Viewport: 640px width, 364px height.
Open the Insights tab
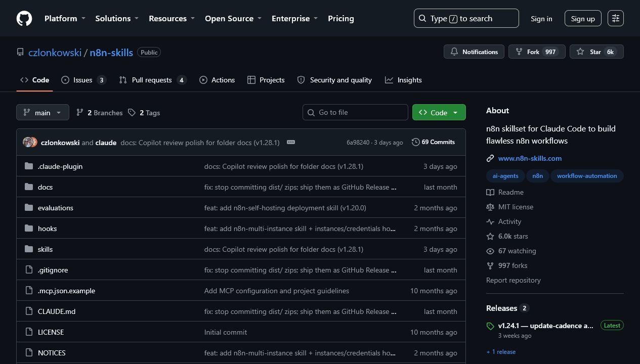(x=403, y=80)
